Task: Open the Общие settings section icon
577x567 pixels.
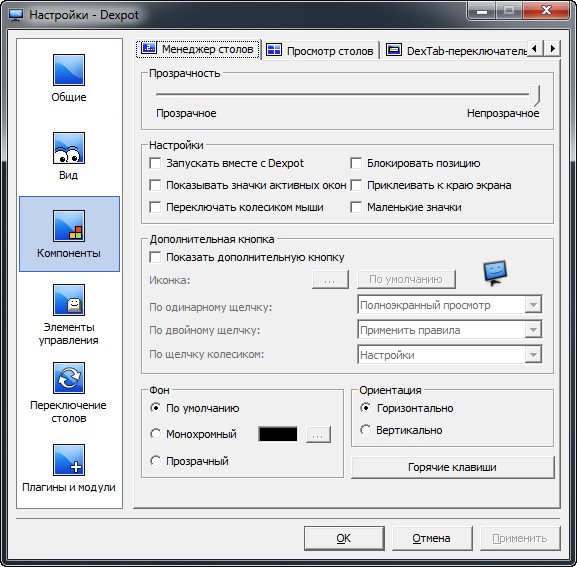Action: 69,70
